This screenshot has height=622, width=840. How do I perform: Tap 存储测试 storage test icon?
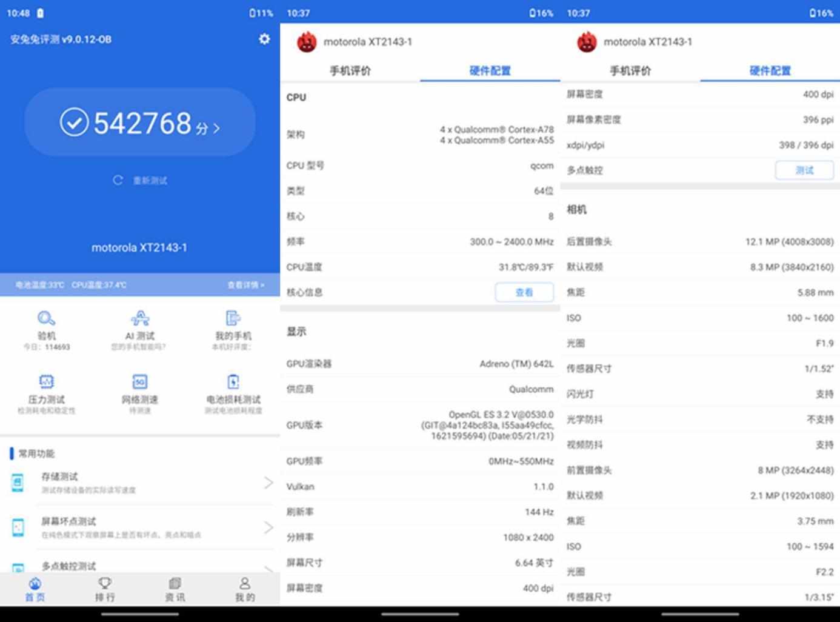click(x=18, y=483)
